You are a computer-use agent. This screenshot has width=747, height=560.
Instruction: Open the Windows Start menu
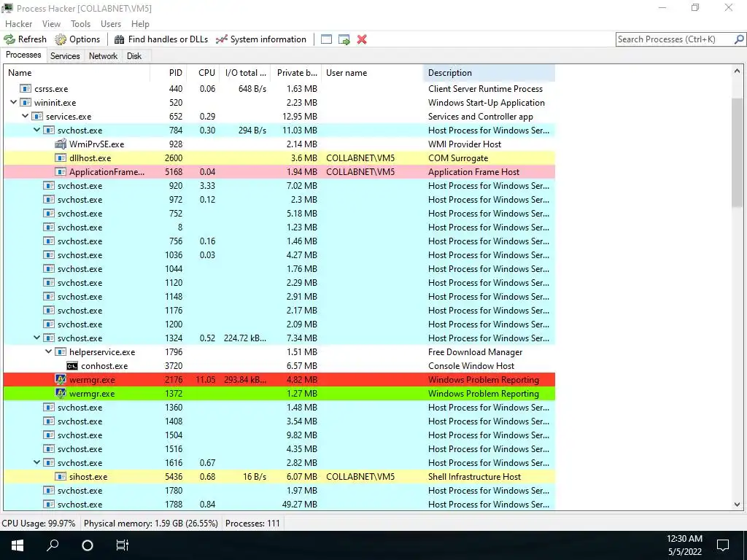[18, 545]
